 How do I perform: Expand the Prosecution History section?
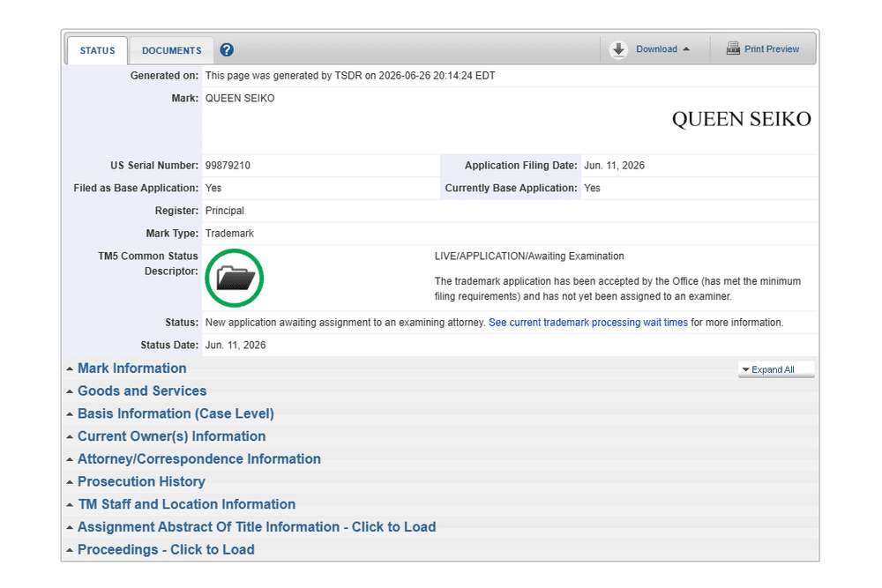click(141, 481)
